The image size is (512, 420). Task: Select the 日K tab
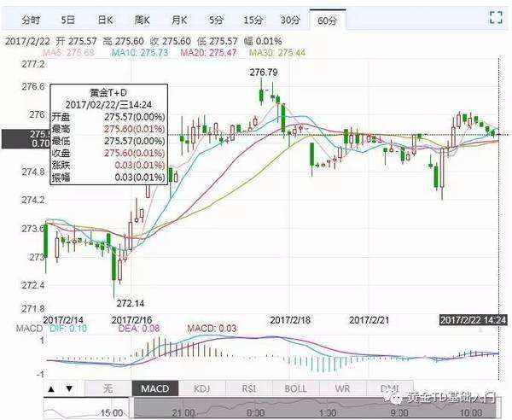105,20
